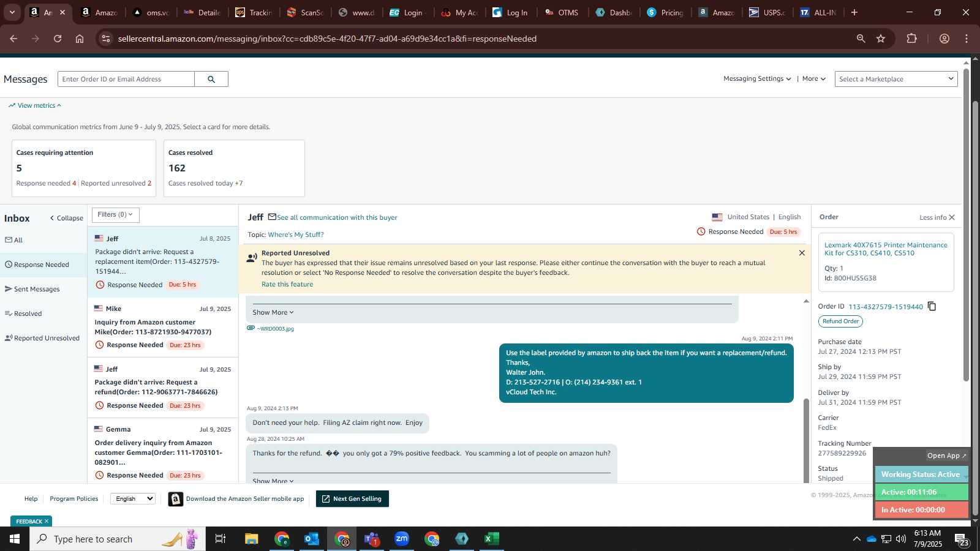The width and height of the screenshot is (980, 551).
Task: Collapse the Inbox sidebar
Action: (67, 218)
